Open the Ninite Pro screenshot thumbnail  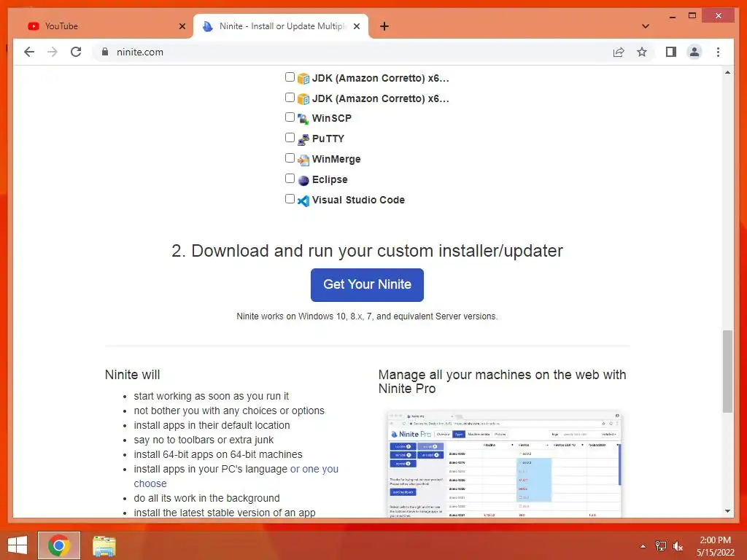point(504,464)
